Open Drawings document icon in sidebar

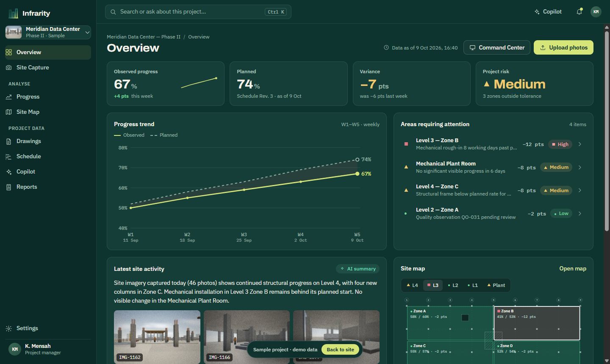coord(9,141)
